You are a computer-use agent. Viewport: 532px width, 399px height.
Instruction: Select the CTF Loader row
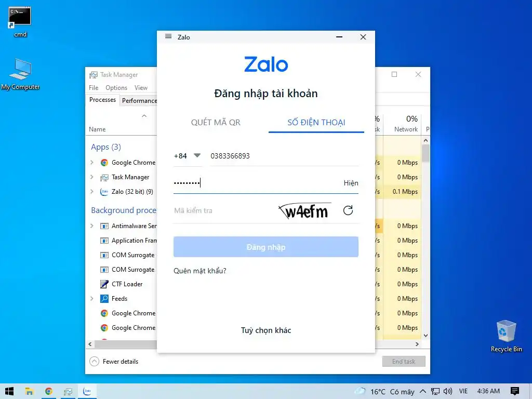click(x=122, y=284)
